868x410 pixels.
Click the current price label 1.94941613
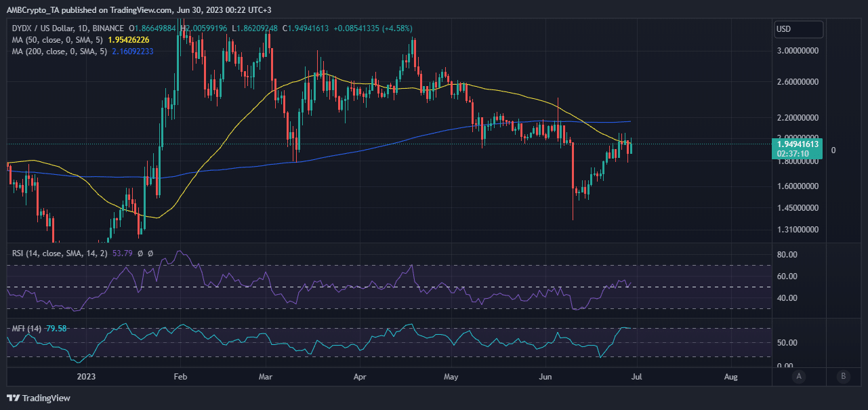coord(797,144)
